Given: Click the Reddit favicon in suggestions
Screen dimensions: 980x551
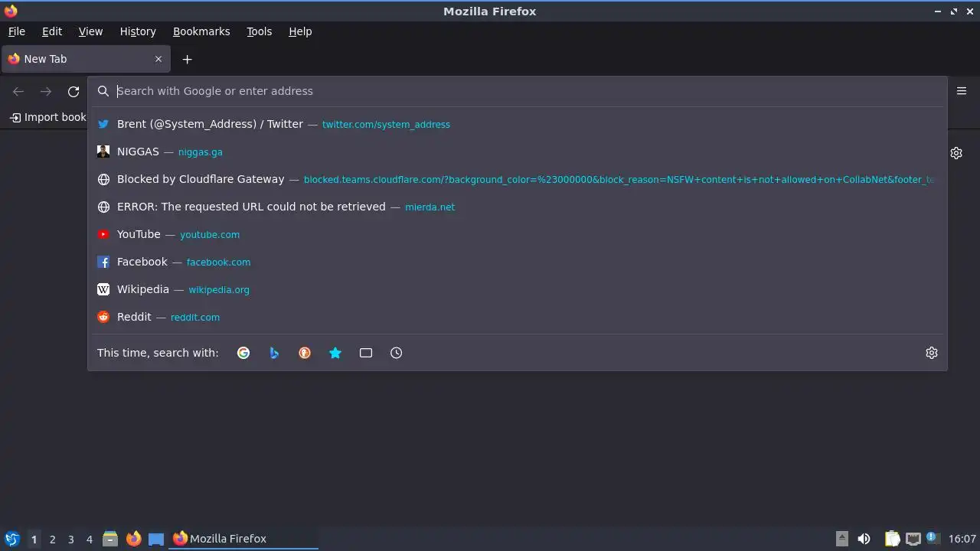Looking at the screenshot, I should pos(103,317).
